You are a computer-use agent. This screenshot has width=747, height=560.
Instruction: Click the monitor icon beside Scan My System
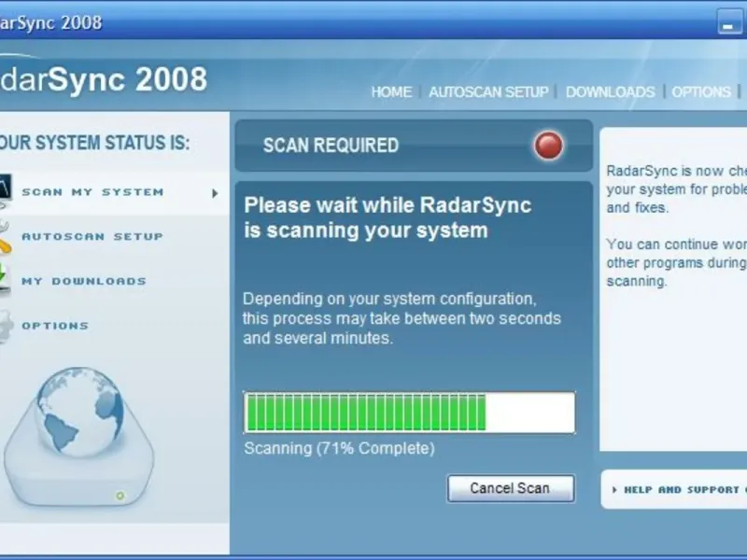pos(5,190)
